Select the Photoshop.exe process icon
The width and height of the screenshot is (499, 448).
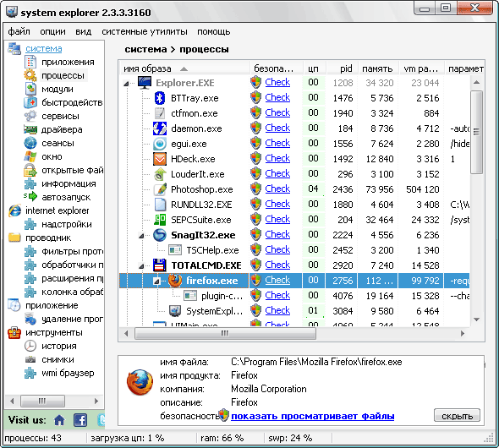point(160,189)
